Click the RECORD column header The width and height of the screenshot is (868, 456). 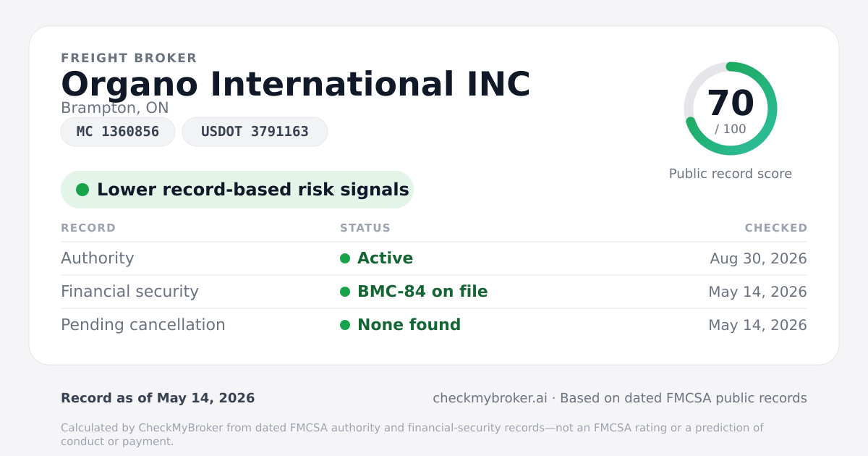coord(88,228)
